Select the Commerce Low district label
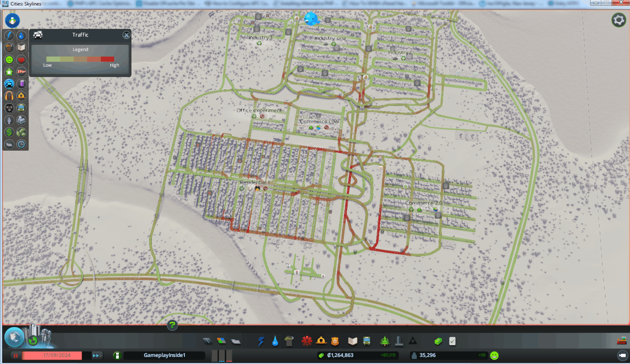This screenshot has width=630, height=364. [319, 122]
